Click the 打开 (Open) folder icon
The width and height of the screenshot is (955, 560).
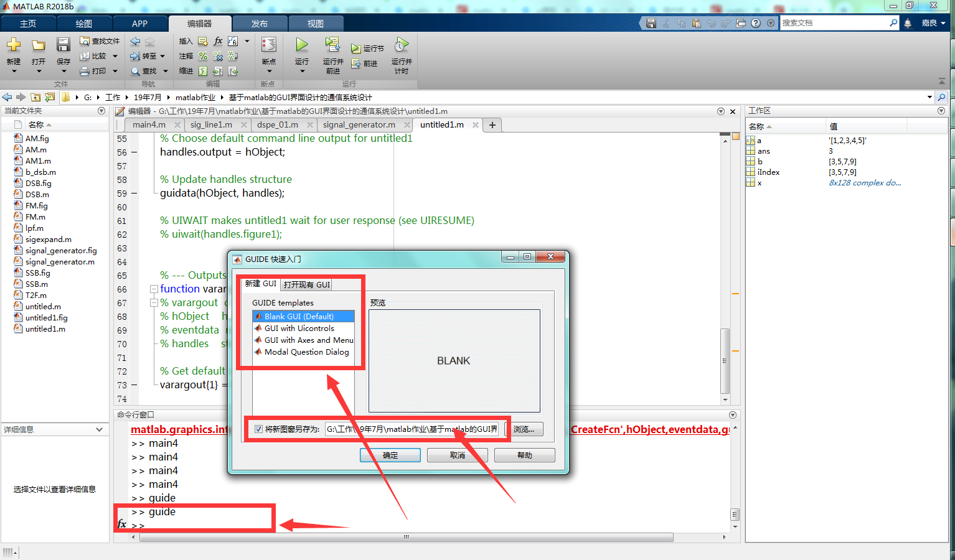point(39,45)
